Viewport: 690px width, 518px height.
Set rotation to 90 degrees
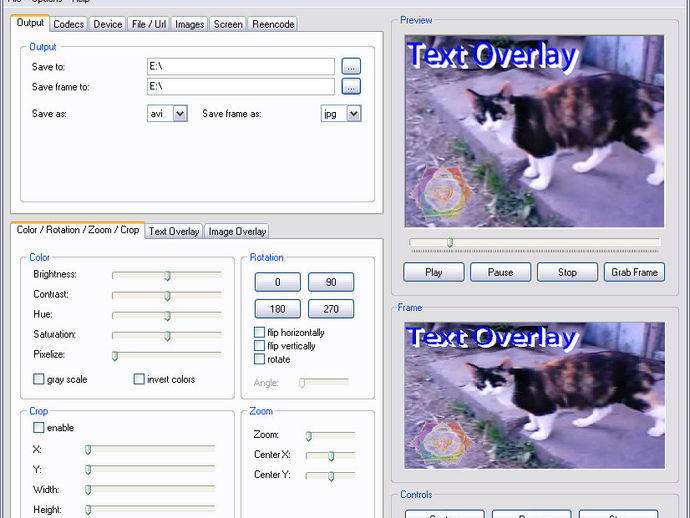331,282
